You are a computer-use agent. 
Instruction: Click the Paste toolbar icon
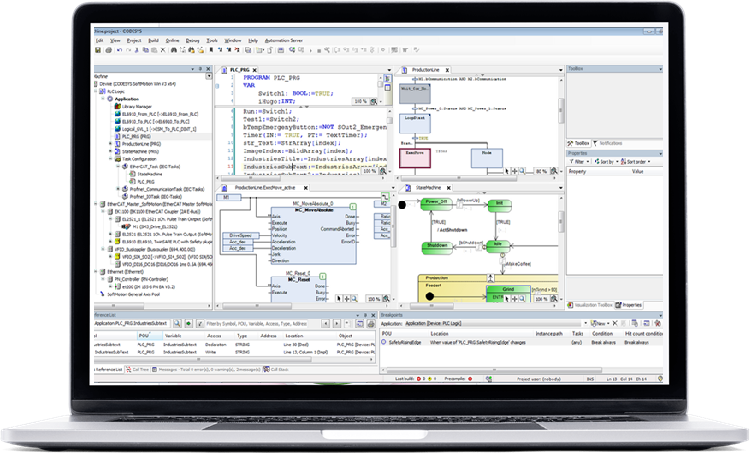click(x=154, y=50)
